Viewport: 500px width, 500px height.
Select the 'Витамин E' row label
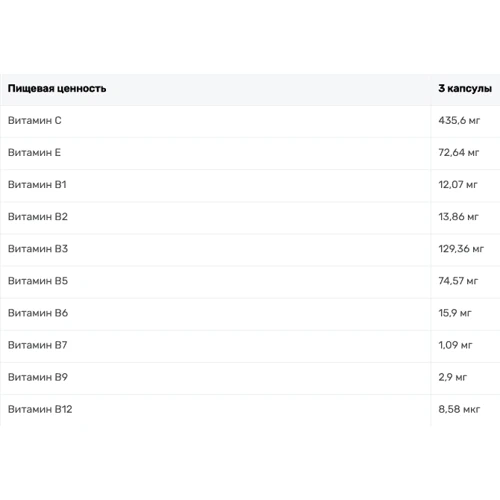point(34,153)
